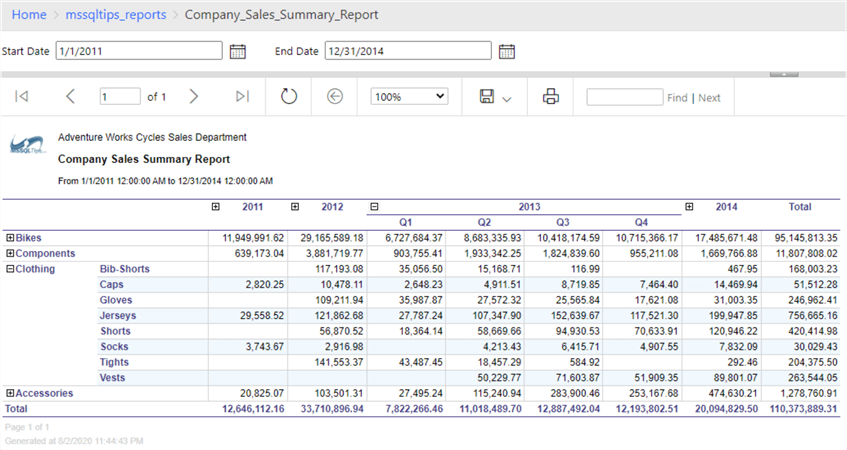
Task: Expand the Accessories row
Action: pyautogui.click(x=11, y=393)
